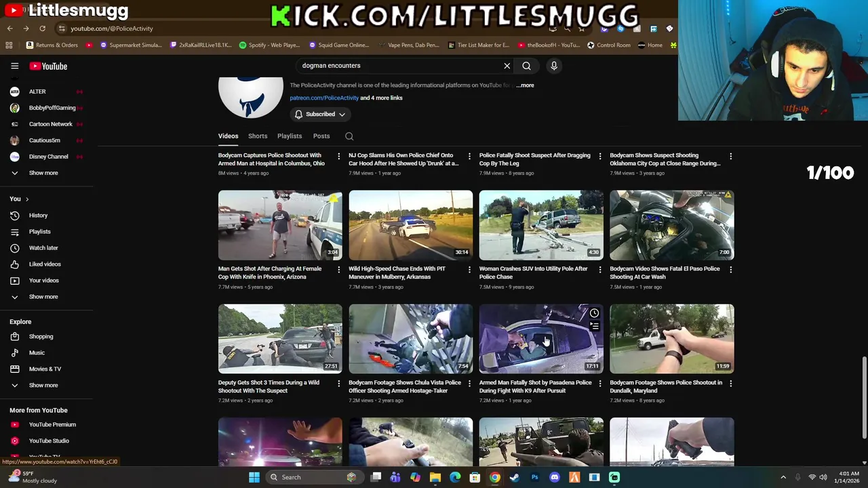Go back in browser
868x488 pixels.
[x=9, y=28]
